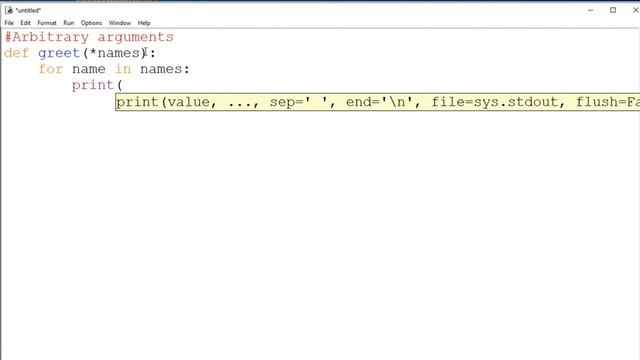The width and height of the screenshot is (640, 360).
Task: Click the 'greet' function name
Action: point(59,53)
